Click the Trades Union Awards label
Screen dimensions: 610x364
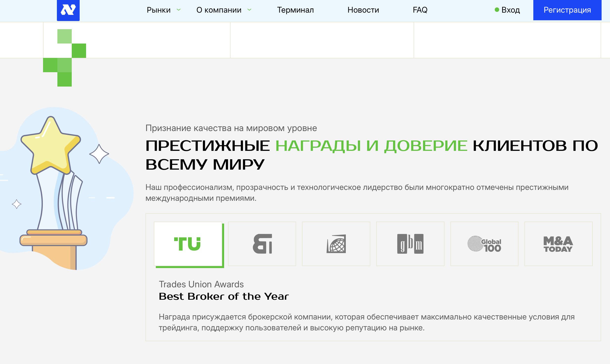201,284
